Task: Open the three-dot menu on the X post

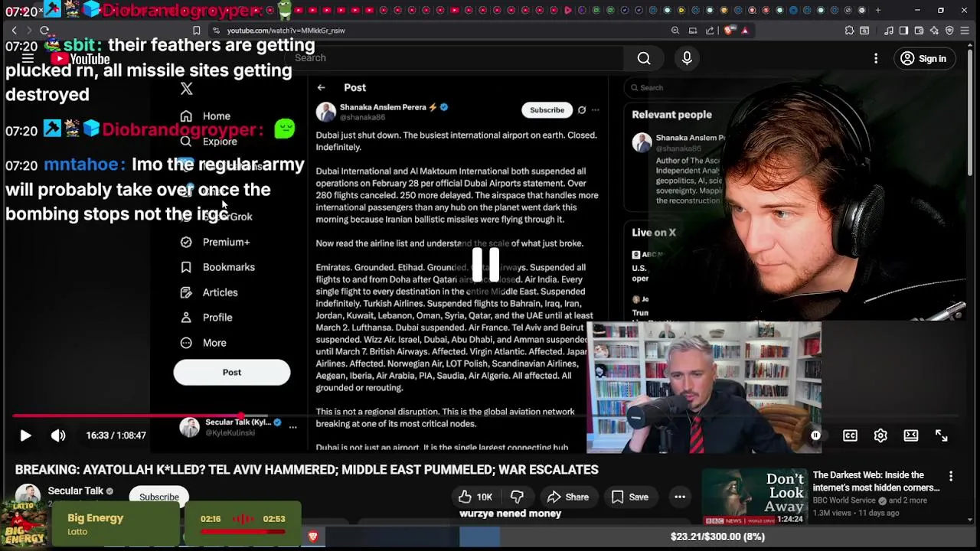Action: pos(596,110)
